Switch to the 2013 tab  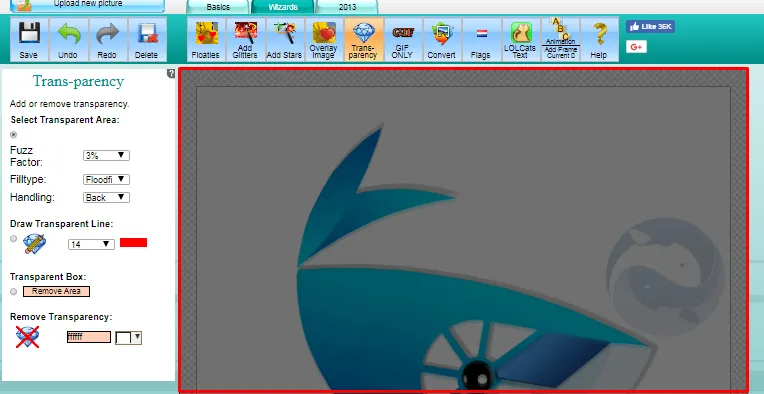click(x=347, y=7)
